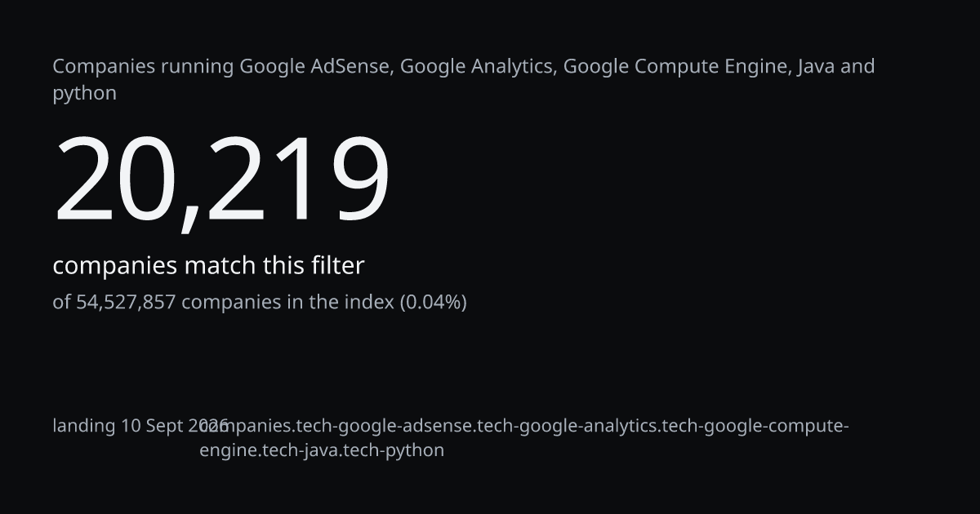Click the large 20,219 company count
This screenshot has width=980, height=514.
coord(221,179)
